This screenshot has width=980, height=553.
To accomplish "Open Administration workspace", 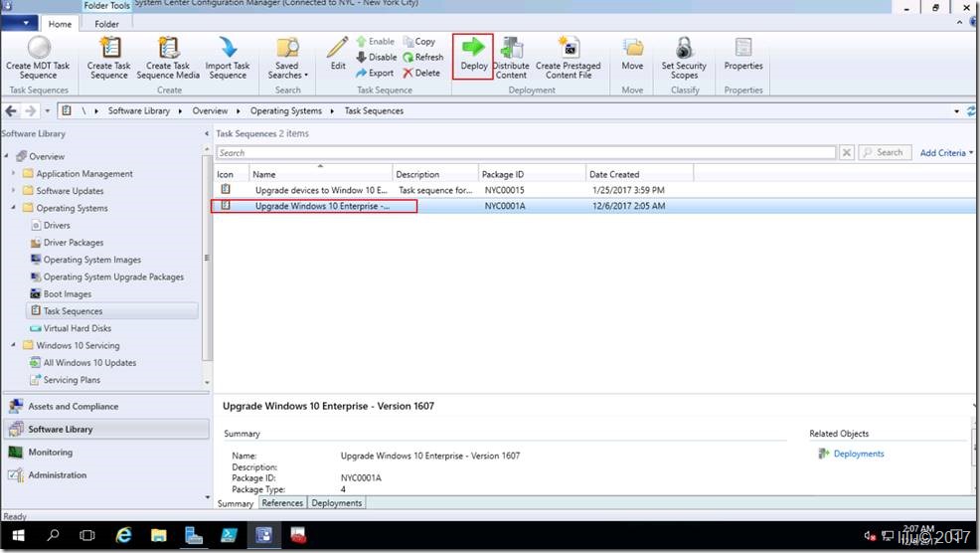I will (106, 475).
